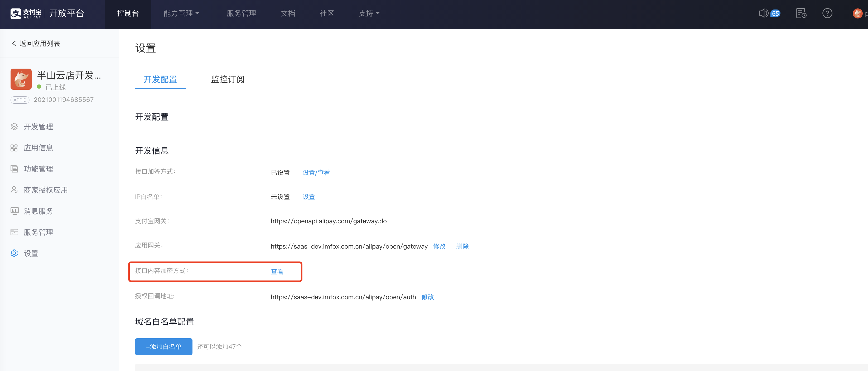This screenshot has height=371, width=868.
Task: Click 删除 link next to 应用网关
Action: 462,246
